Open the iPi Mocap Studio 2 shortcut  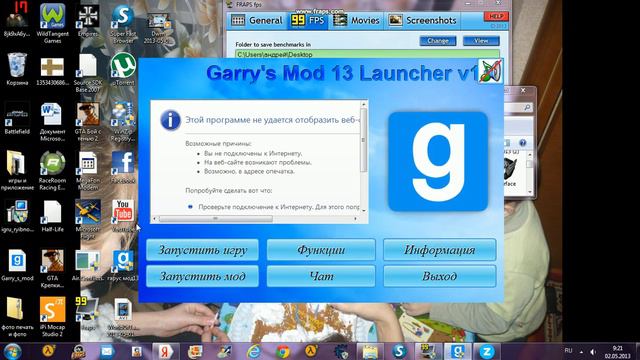coord(52,317)
